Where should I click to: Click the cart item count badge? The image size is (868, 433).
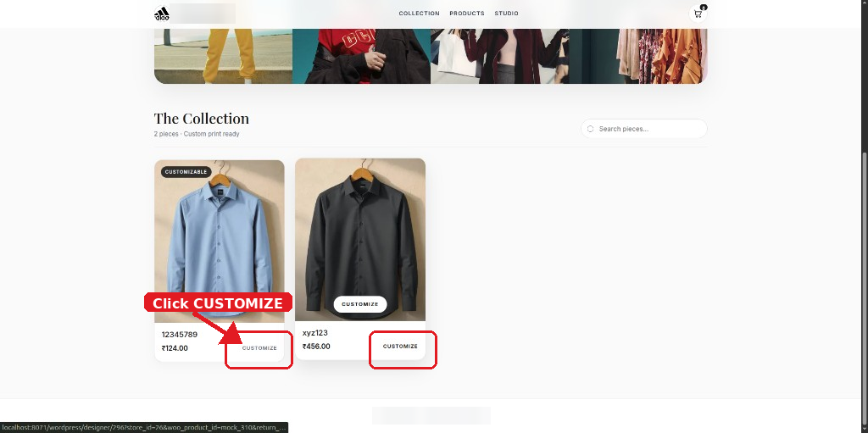pos(704,7)
